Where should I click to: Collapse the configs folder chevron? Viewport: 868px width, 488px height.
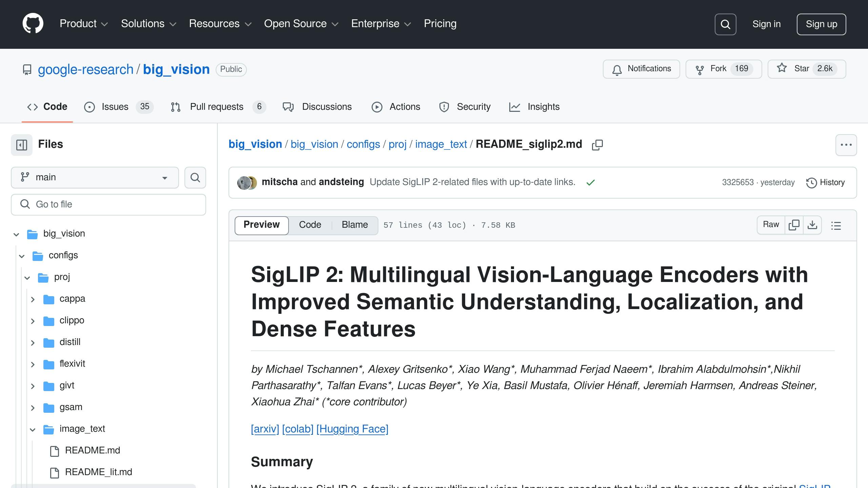click(22, 256)
